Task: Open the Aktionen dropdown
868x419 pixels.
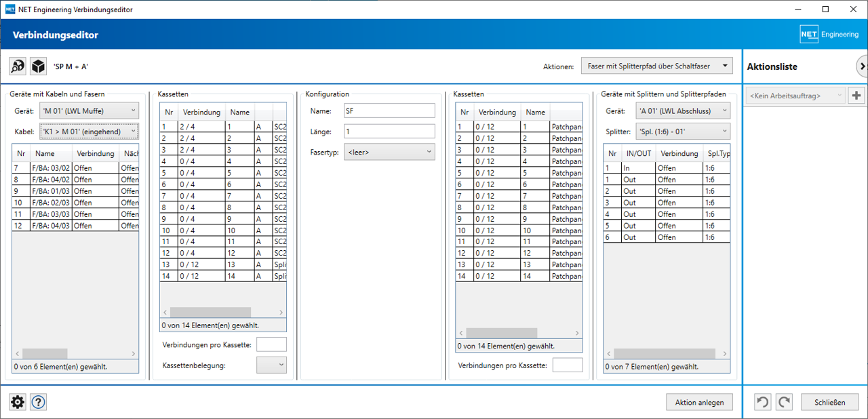Action: coord(656,66)
